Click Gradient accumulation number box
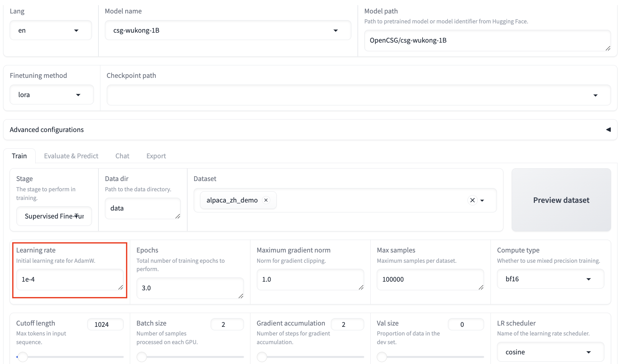 click(x=347, y=324)
